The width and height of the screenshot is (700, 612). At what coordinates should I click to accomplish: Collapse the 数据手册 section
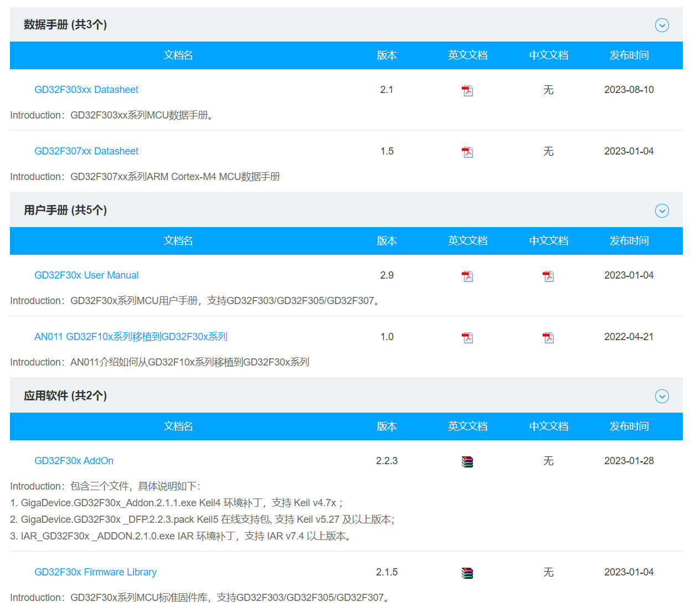pos(662,25)
